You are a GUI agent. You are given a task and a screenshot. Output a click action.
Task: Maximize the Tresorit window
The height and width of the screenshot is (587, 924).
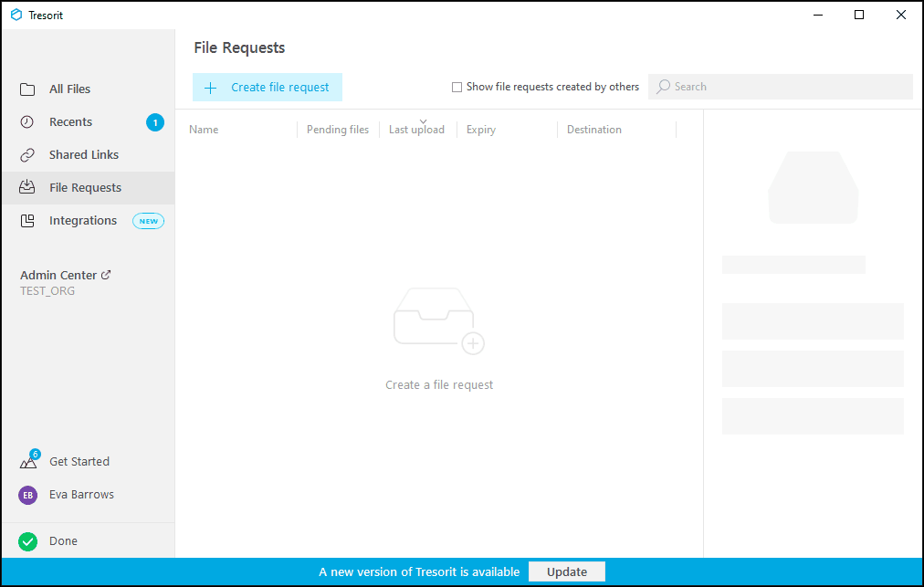[859, 15]
